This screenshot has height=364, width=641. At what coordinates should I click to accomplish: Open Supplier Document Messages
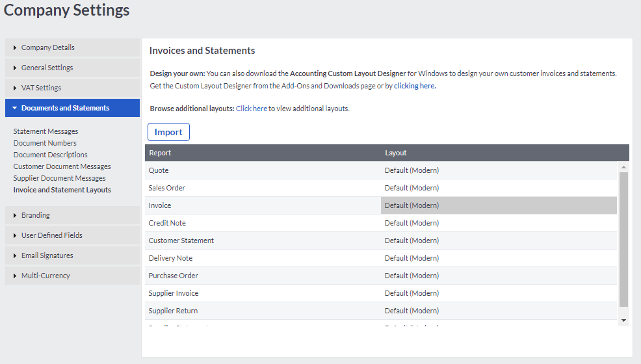(x=59, y=178)
